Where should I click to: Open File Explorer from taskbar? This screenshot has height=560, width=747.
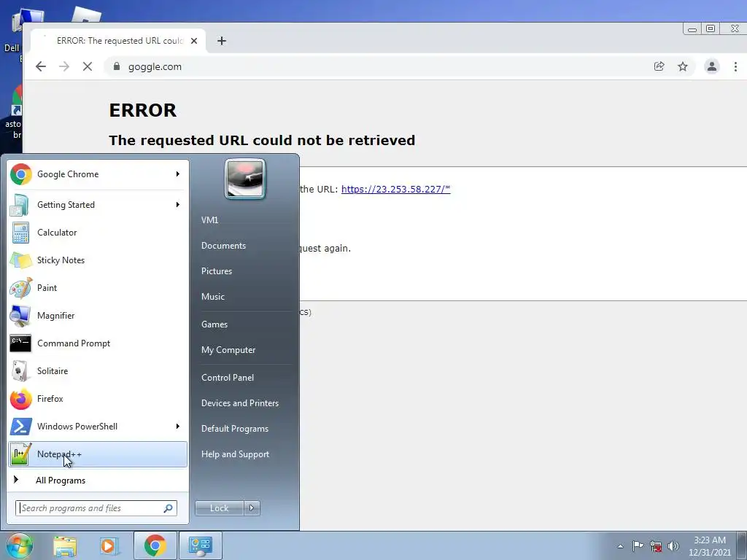point(65,545)
